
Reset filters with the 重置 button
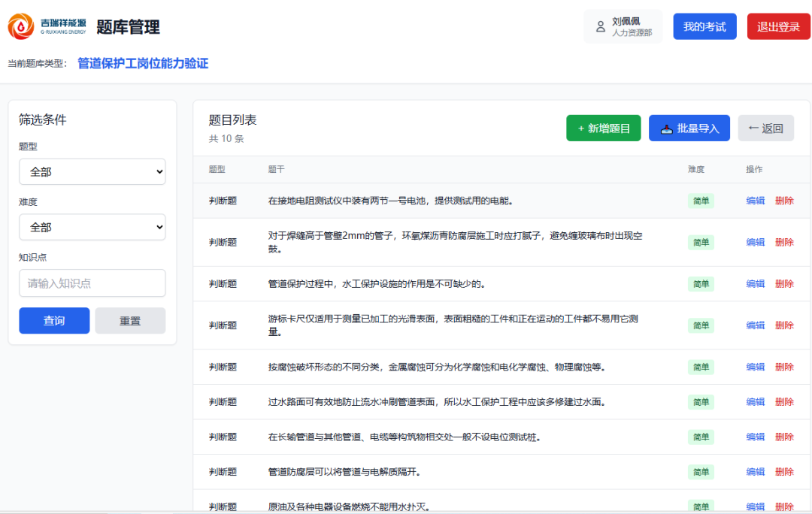[130, 321]
